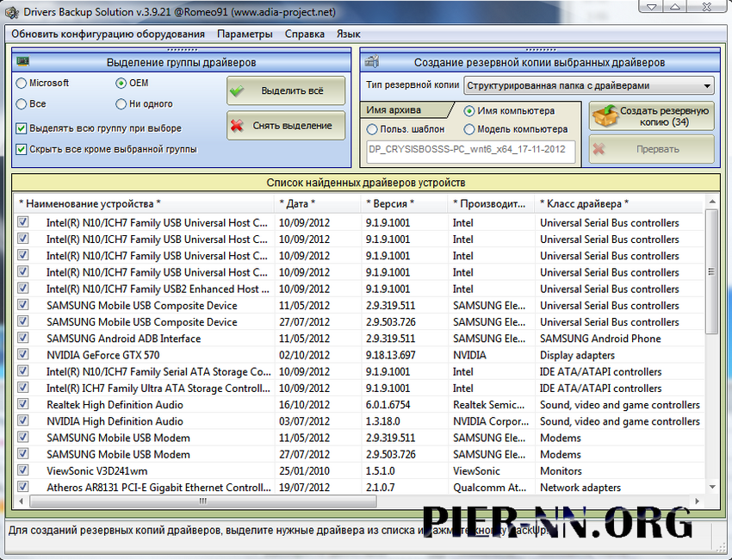Click the horizontal scroll-left arrow
The height and width of the screenshot is (560, 732).
pos(21,501)
